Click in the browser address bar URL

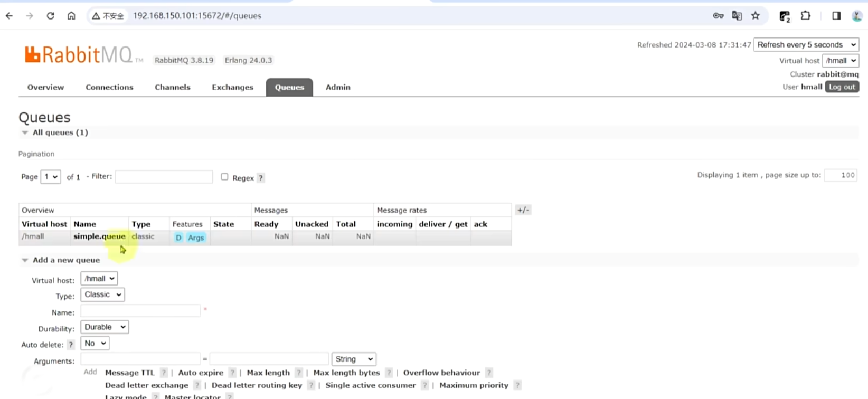197,16
